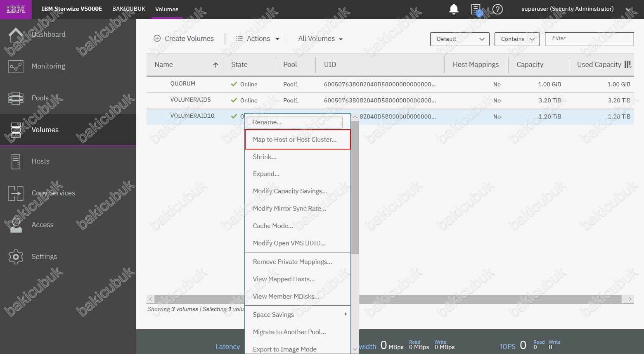Open the All Volumes filter dropdown
The image size is (644, 354).
pos(320,38)
